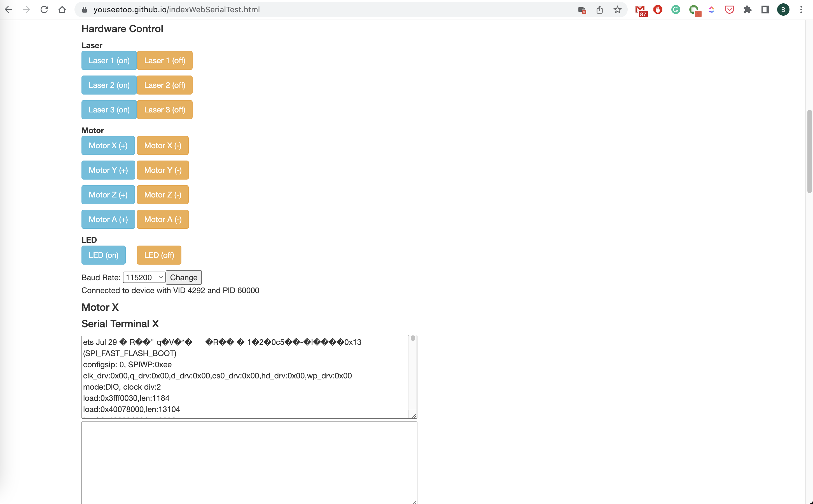Screen dimensions: 813x504
Task: Click Motor A (+) button
Action: point(108,219)
